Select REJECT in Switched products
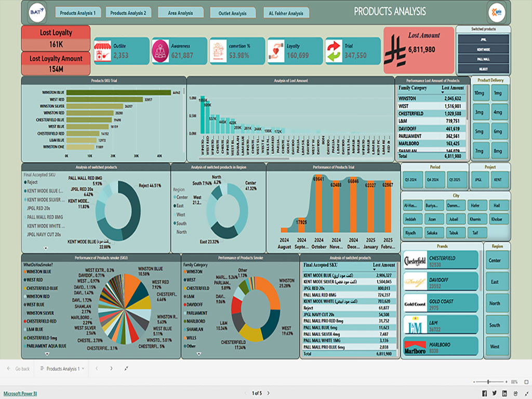The width and height of the screenshot is (532, 399). point(483,69)
